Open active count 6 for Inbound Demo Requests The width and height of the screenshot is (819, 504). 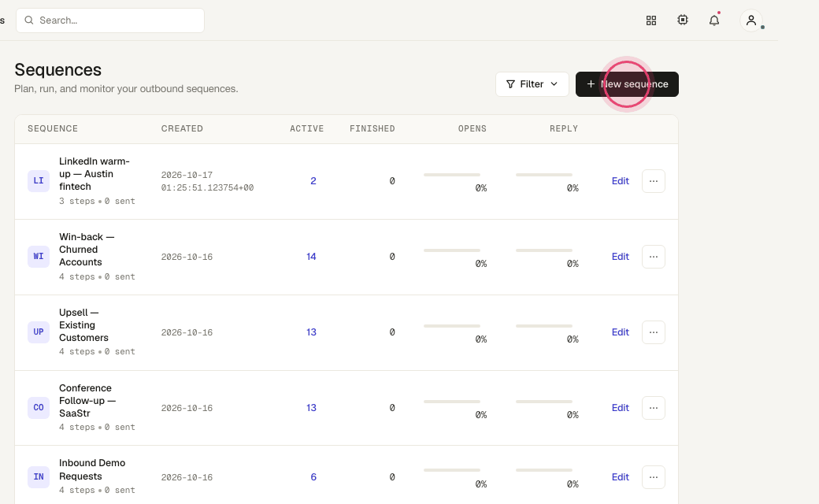point(313,477)
